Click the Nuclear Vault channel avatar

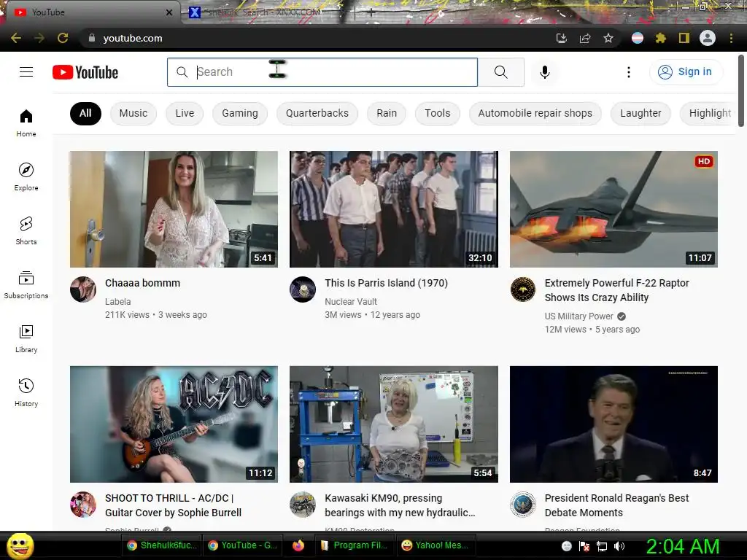click(303, 289)
